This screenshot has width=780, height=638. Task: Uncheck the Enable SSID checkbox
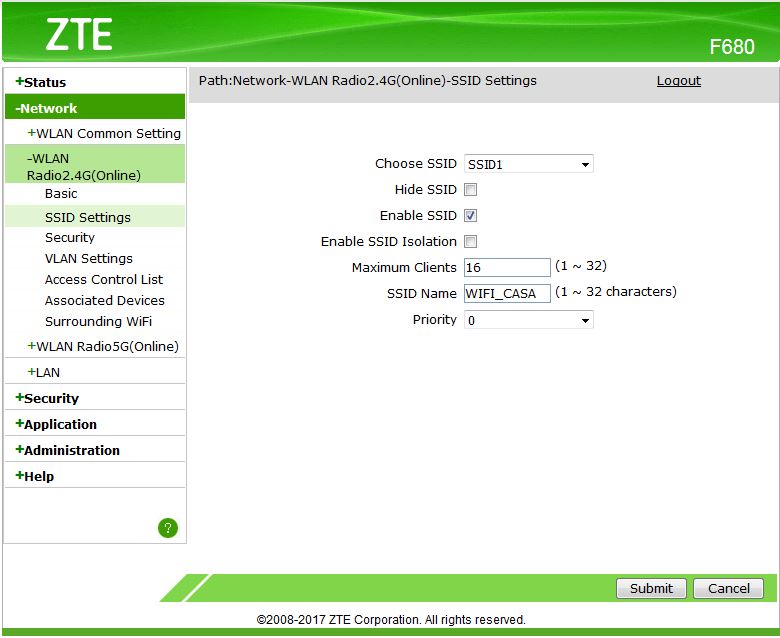(x=470, y=215)
